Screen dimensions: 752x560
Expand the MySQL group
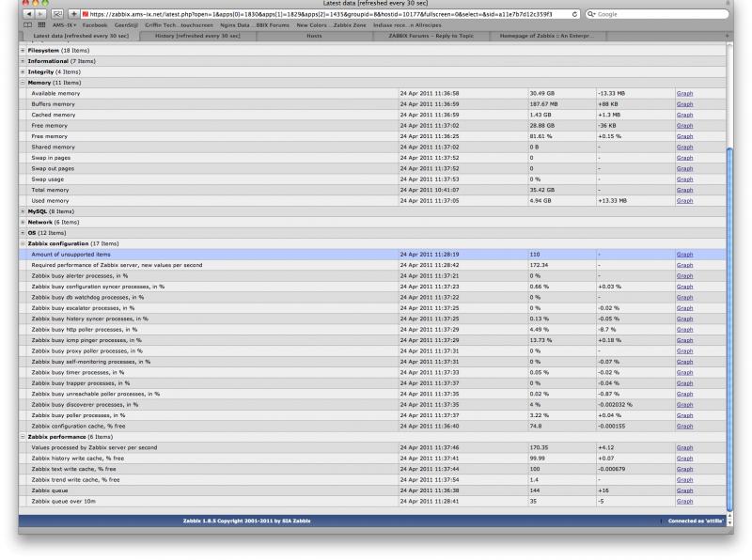[23, 211]
